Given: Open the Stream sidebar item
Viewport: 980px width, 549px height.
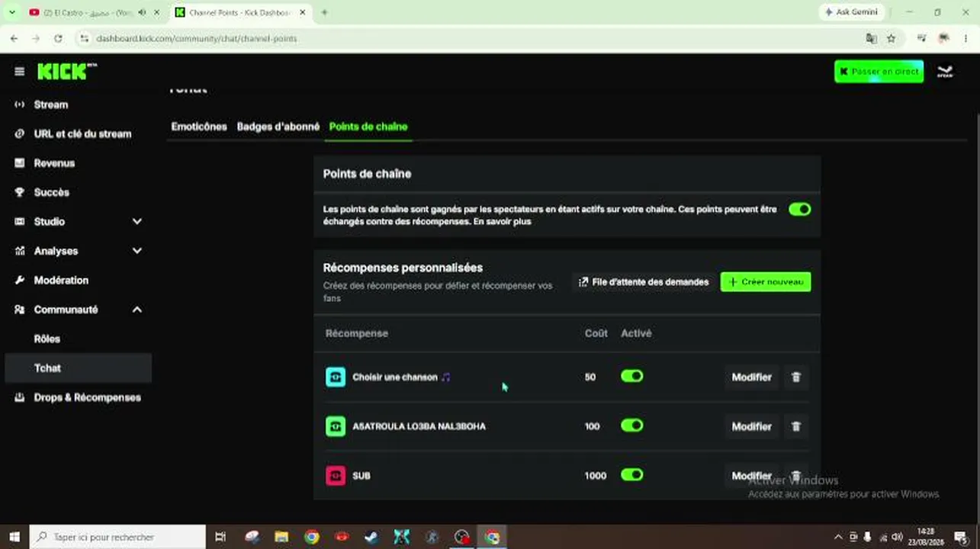Looking at the screenshot, I should coord(51,104).
